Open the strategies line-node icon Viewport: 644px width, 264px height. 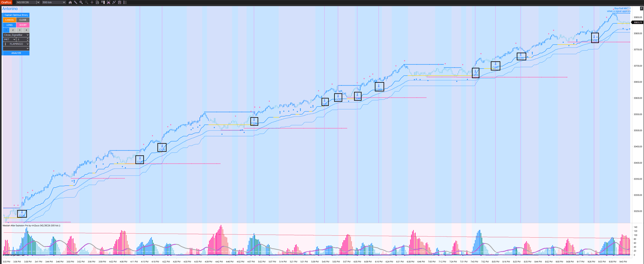(x=114, y=2)
